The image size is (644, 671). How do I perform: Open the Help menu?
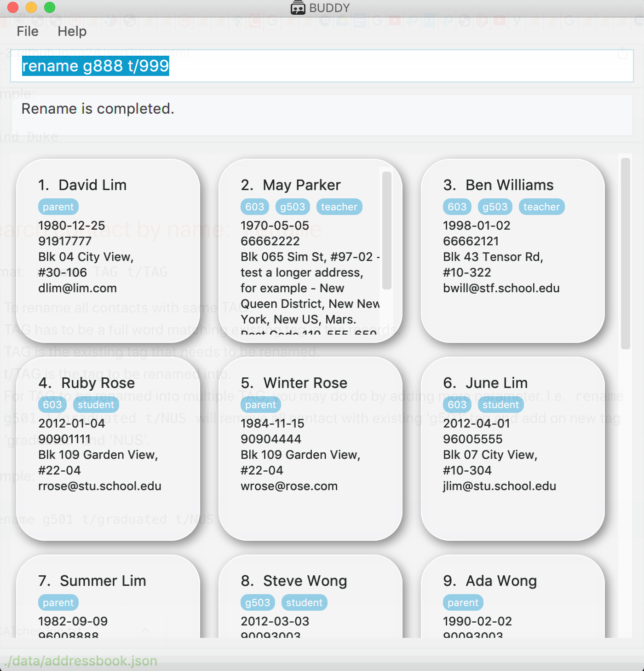coord(72,31)
